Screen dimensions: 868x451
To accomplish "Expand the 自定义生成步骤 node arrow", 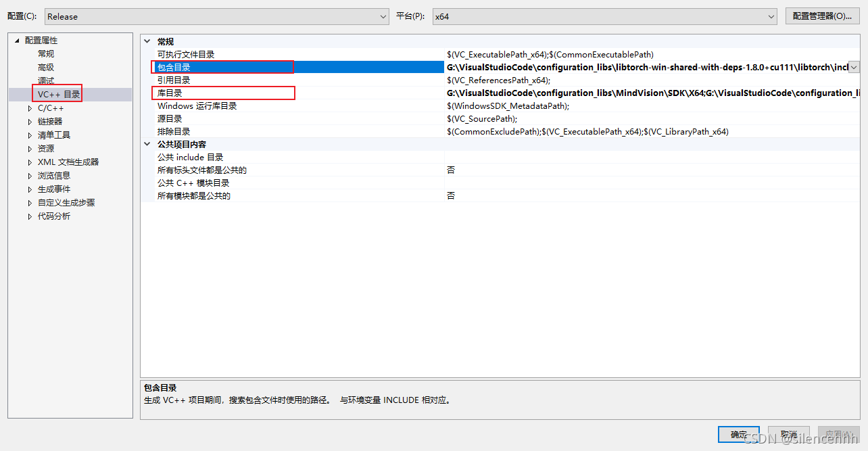I will tap(30, 203).
